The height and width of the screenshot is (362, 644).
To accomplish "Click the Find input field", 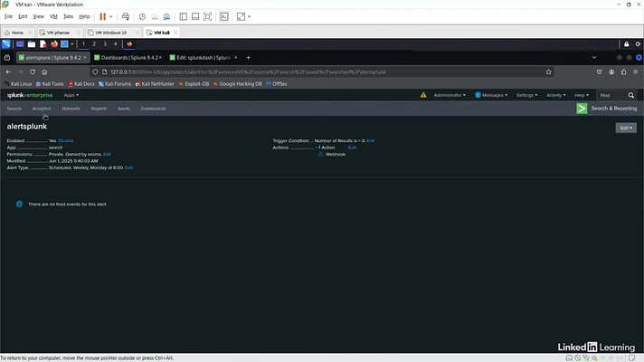I will point(611,94).
